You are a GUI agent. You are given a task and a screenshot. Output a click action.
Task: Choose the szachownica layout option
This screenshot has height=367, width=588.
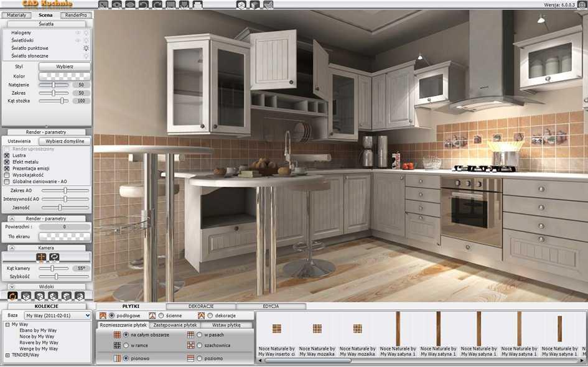(200, 345)
